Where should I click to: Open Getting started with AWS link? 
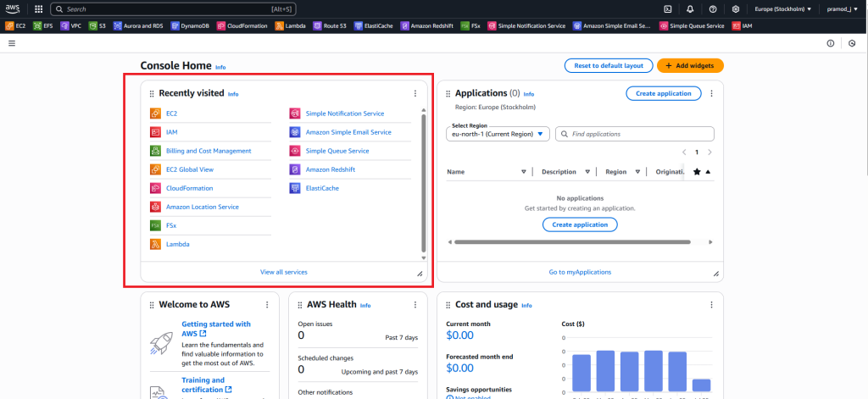(x=216, y=329)
